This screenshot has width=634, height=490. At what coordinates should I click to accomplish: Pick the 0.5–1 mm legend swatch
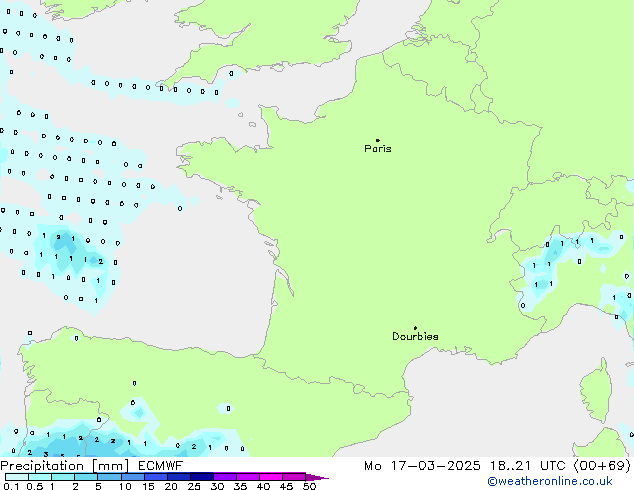[x=40, y=477]
